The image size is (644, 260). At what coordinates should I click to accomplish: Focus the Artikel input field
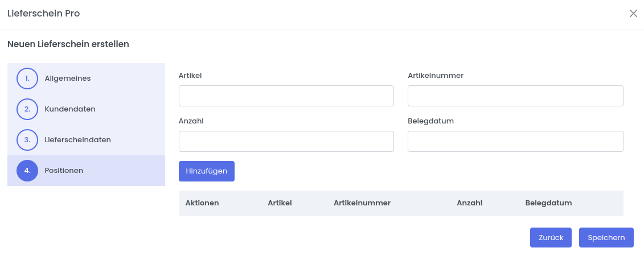[x=286, y=96]
